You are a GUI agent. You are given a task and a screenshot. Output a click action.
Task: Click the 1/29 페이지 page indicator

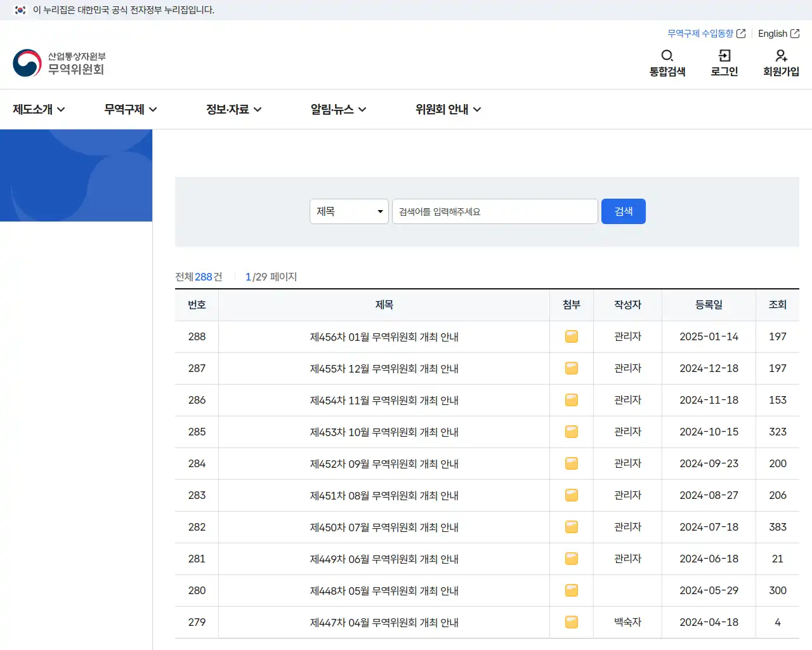click(271, 277)
